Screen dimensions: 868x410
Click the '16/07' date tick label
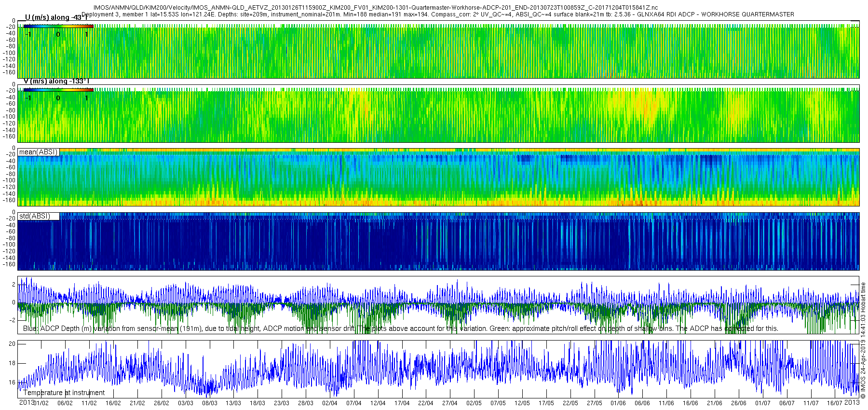click(x=835, y=403)
